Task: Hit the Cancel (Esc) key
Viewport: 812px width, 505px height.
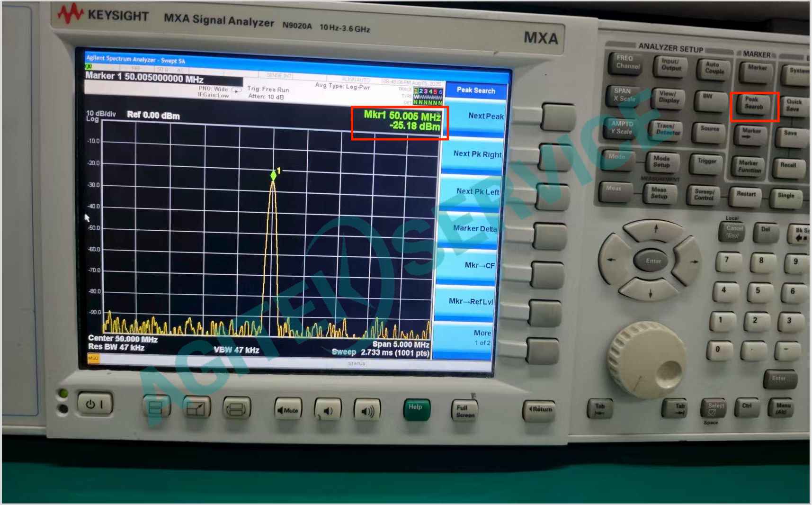Action: [x=732, y=233]
